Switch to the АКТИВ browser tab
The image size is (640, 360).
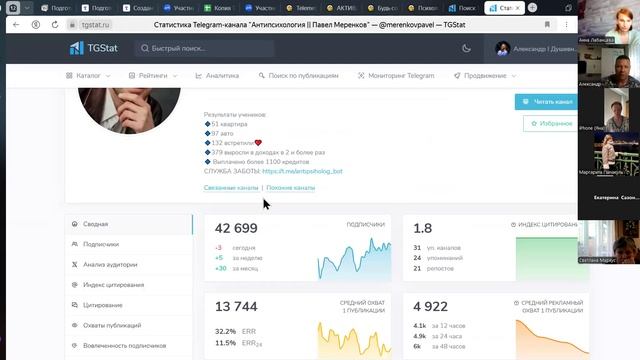342,8
